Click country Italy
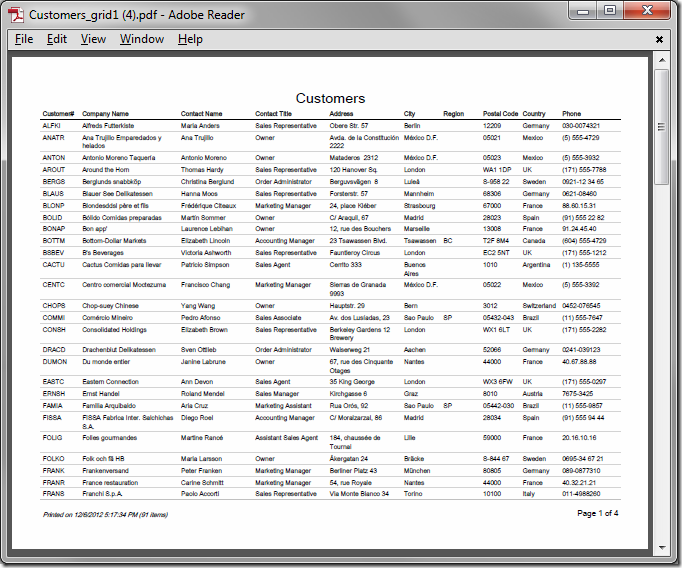 click(x=528, y=494)
